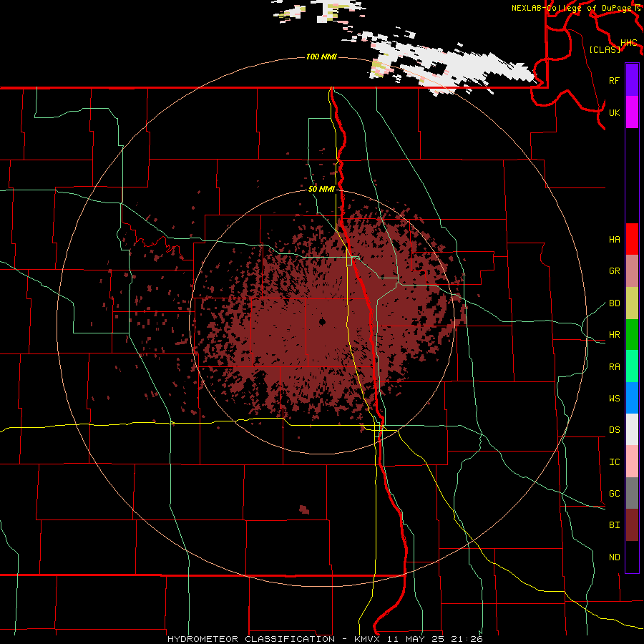This screenshot has height=644, width=644.
Task: Click the DS white legend swatch
Action: point(632,429)
